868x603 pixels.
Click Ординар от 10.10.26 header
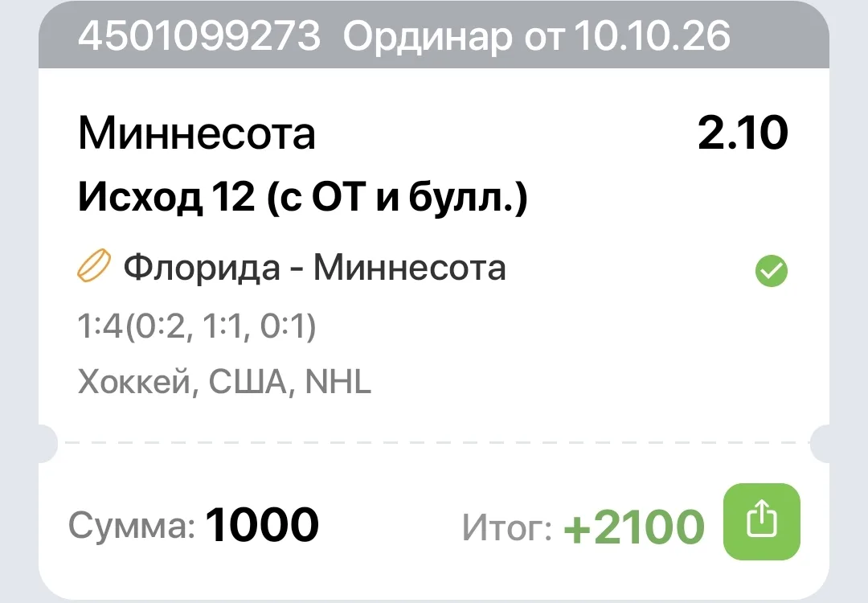(536, 37)
